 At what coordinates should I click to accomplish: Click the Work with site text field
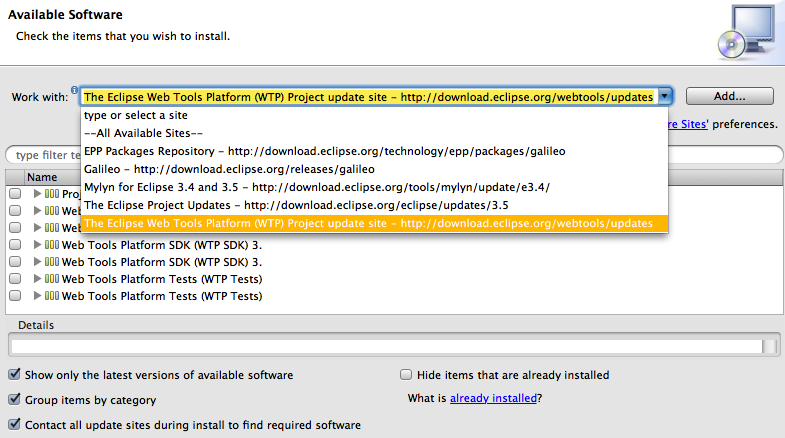tap(368, 97)
